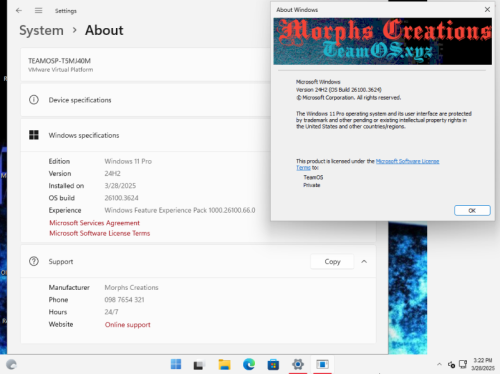Viewport: 500px width, 374px height.
Task: Open the Online support website link
Action: click(x=128, y=325)
